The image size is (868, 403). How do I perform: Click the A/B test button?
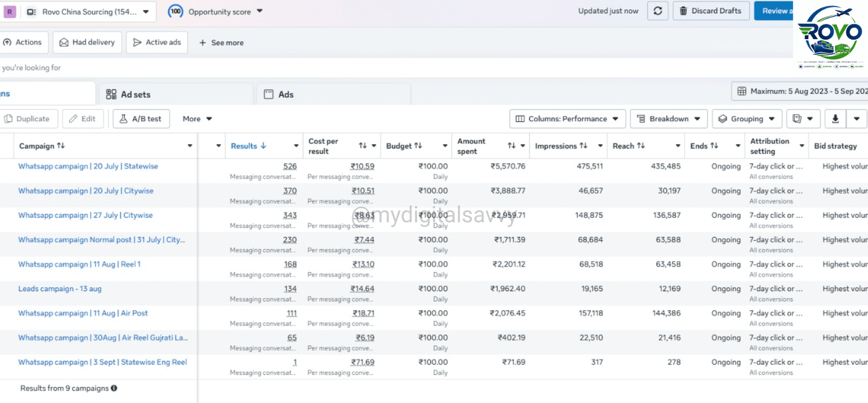coord(141,119)
